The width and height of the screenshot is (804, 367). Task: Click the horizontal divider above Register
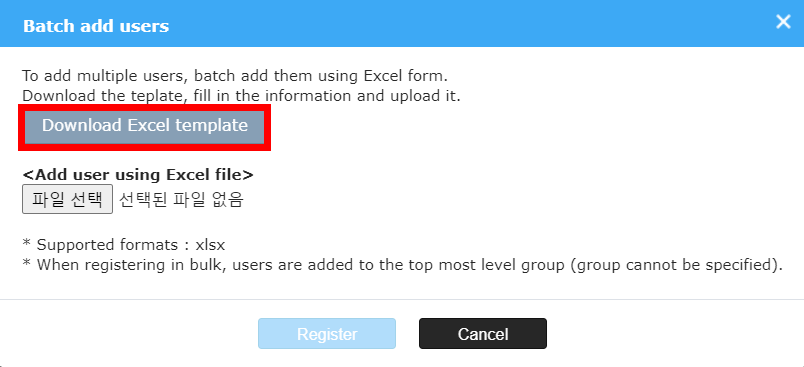click(x=402, y=299)
